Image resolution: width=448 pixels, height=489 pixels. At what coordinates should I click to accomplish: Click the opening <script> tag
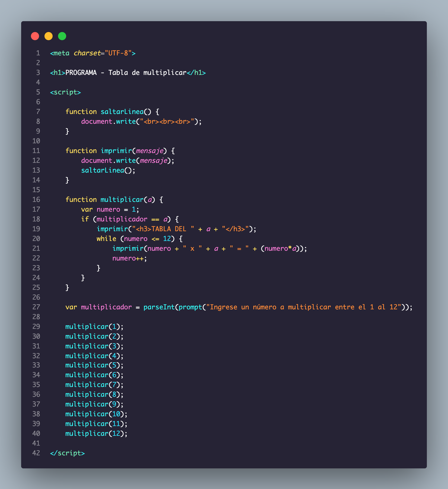[x=66, y=92]
